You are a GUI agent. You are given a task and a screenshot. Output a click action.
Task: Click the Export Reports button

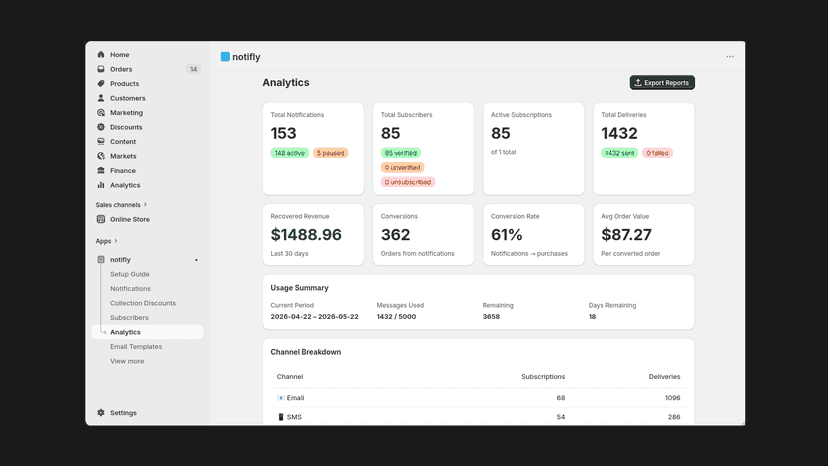click(x=662, y=82)
